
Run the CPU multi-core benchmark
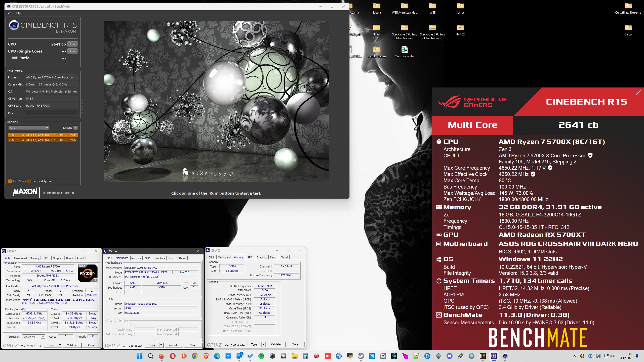pyautogui.click(x=72, y=44)
